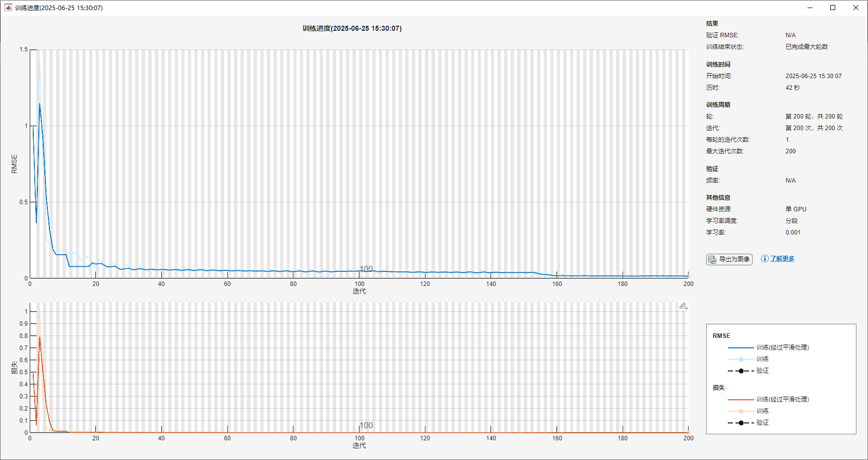Screen dimensions: 868x460
Task: Open the 了解更多 help link
Action: click(x=782, y=259)
